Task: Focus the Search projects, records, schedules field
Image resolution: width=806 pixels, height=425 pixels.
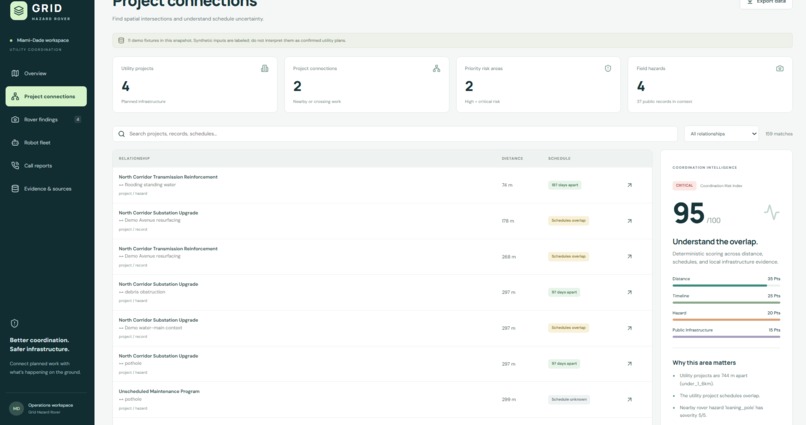Action: [x=395, y=134]
